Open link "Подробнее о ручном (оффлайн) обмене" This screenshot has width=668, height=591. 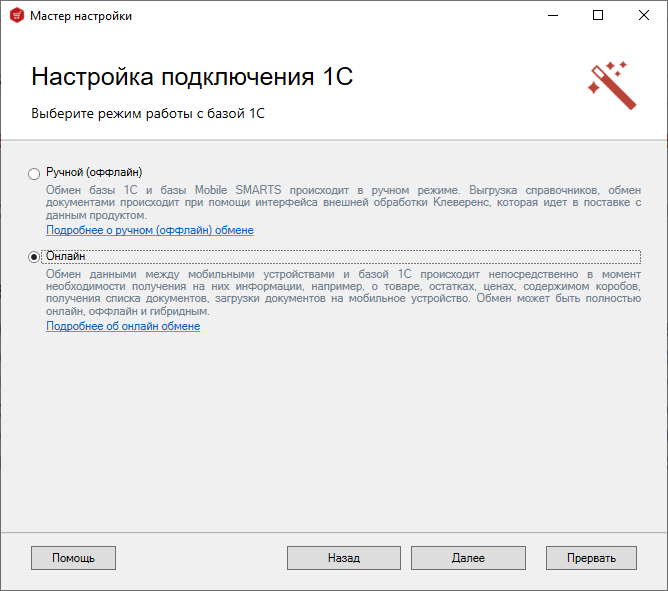[x=150, y=230]
